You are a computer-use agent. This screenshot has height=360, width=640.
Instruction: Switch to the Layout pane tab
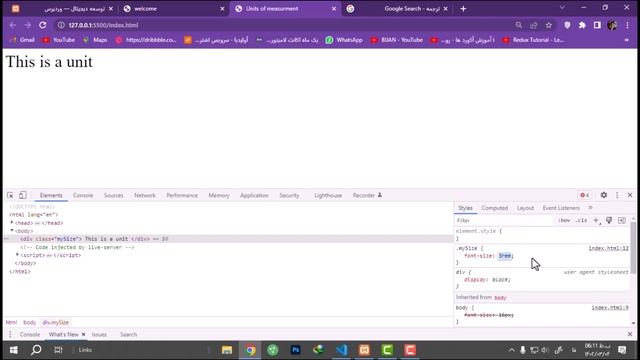[x=525, y=208]
